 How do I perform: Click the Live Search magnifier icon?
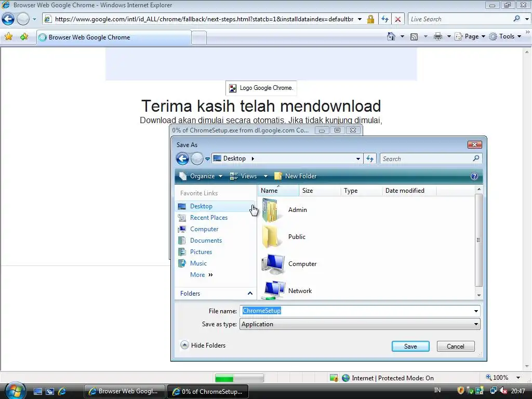[516, 19]
